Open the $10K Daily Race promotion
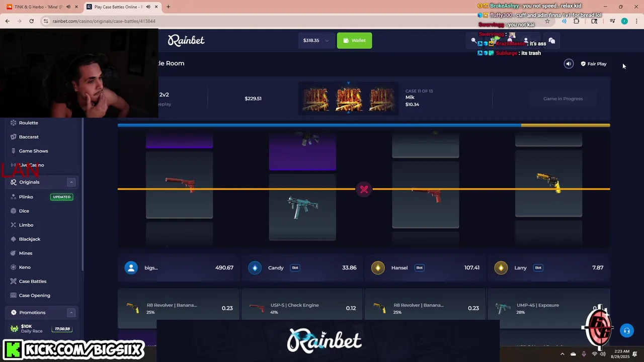 coord(42,329)
